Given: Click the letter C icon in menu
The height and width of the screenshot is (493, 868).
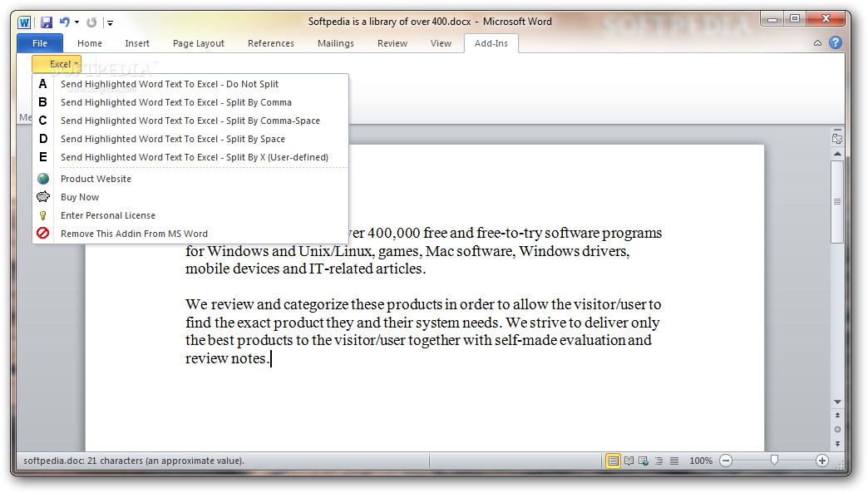Looking at the screenshot, I should [x=42, y=121].
